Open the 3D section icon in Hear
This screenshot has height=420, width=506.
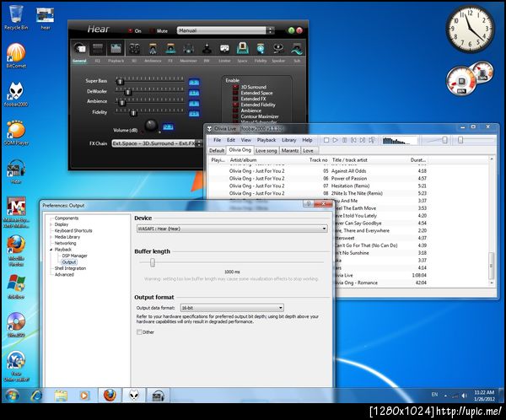(134, 49)
